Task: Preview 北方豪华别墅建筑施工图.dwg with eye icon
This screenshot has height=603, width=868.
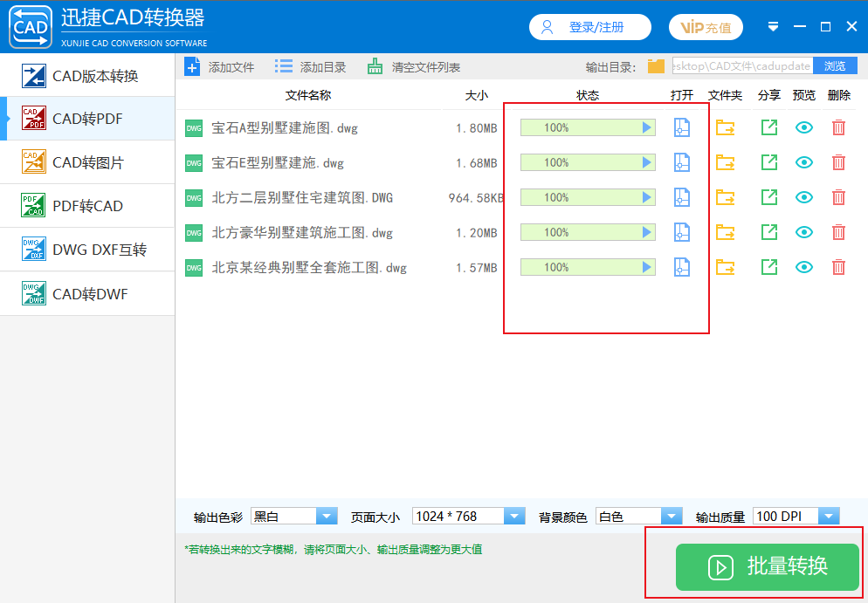Action: click(x=803, y=232)
